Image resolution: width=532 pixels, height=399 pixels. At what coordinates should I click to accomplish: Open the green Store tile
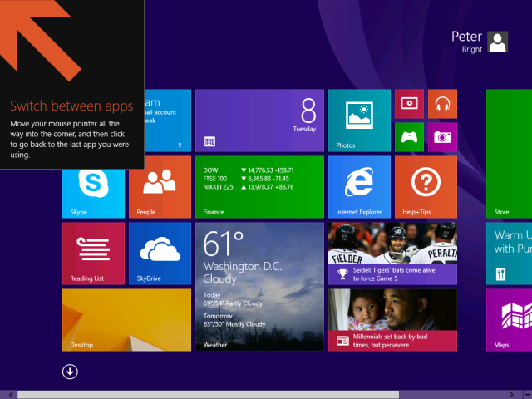[509, 154]
